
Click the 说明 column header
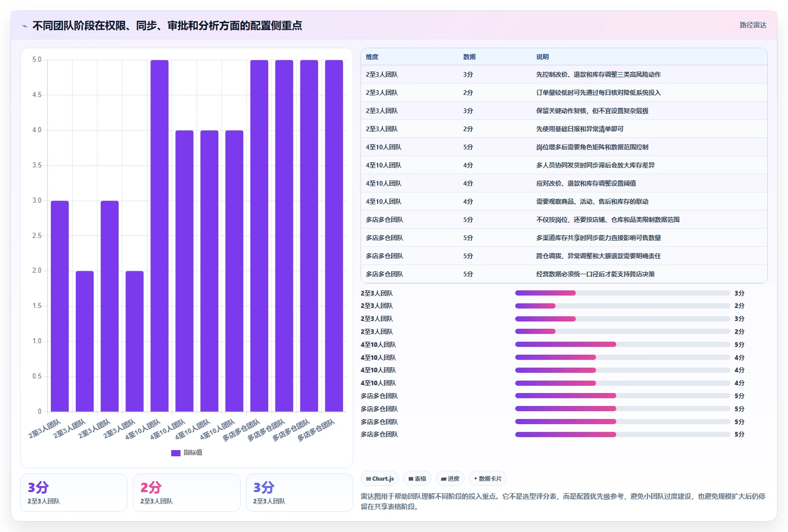(x=543, y=57)
